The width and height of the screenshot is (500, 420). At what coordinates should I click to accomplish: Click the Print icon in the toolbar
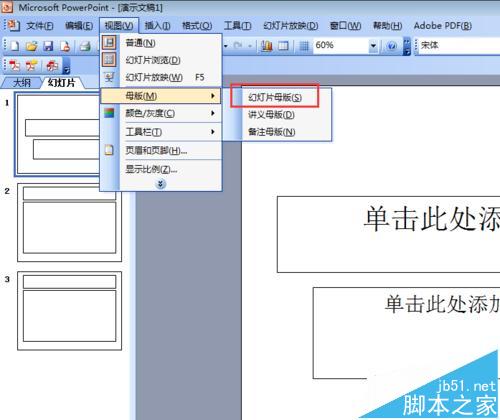tap(85, 46)
